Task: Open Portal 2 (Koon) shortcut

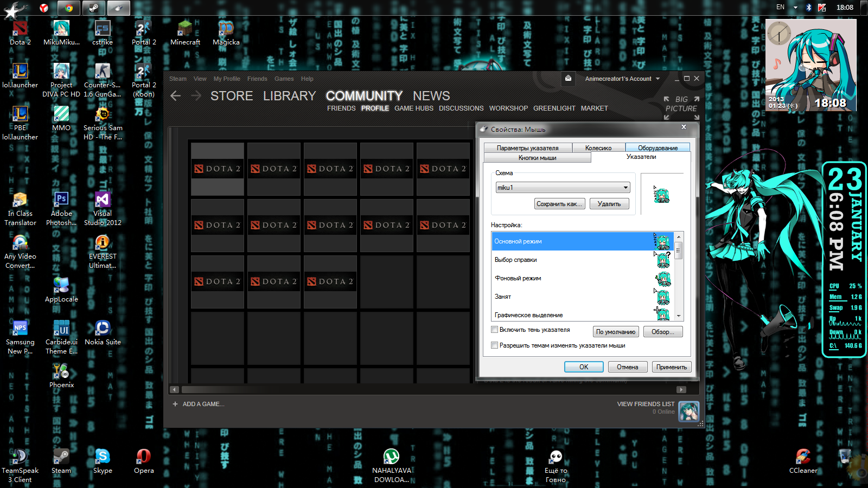Action: coord(144,80)
